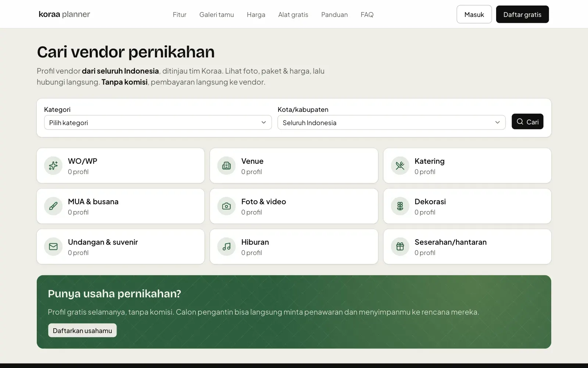Click '0 profil' under Foto & video
This screenshot has height=368, width=588.
[x=251, y=212]
